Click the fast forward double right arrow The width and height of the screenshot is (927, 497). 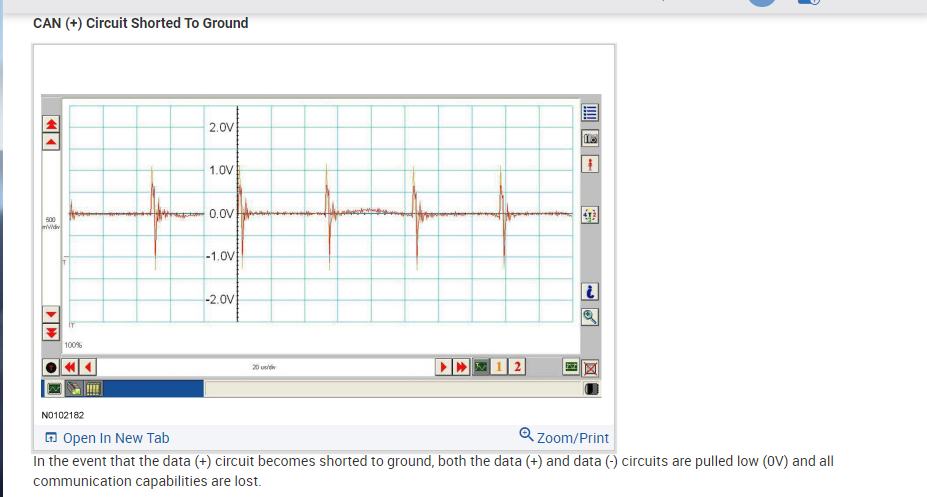(461, 367)
